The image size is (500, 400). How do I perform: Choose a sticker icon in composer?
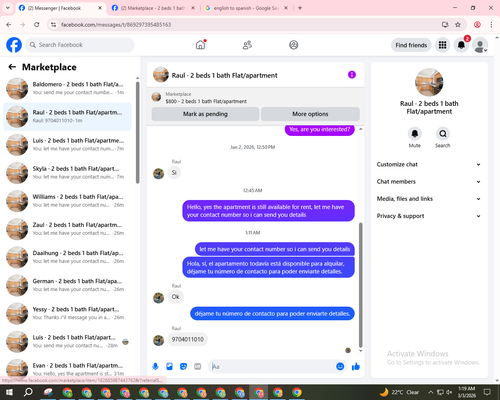(183, 367)
